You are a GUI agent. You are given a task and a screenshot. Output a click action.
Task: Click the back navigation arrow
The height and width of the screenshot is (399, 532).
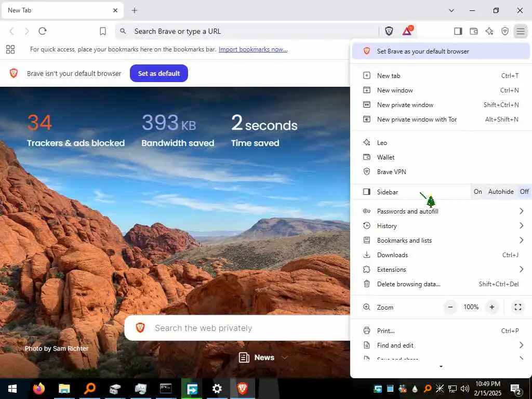tap(12, 31)
